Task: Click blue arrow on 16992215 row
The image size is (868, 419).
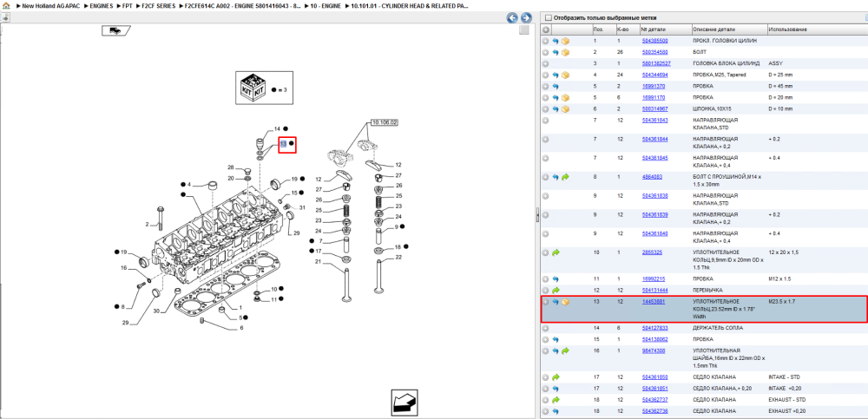Action: (556, 279)
